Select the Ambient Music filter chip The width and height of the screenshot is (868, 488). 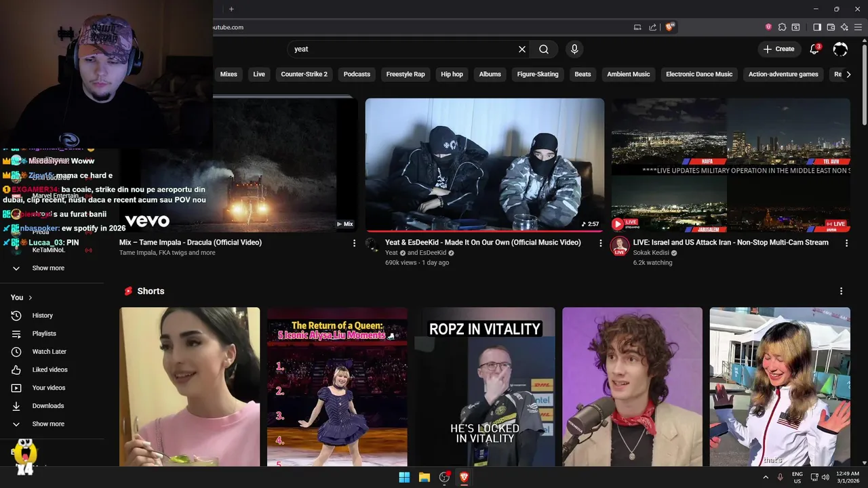(629, 74)
